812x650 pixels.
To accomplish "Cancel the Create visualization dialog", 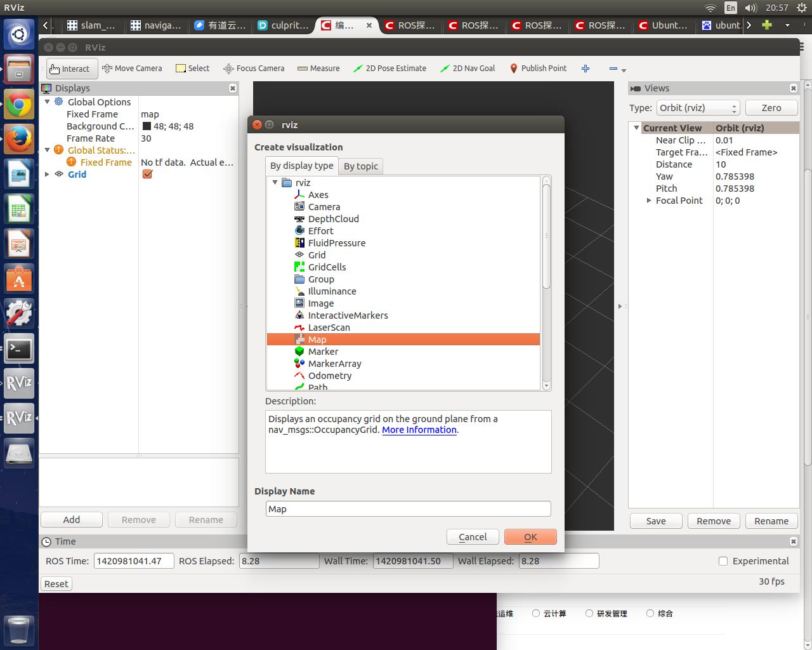I will coord(473,537).
